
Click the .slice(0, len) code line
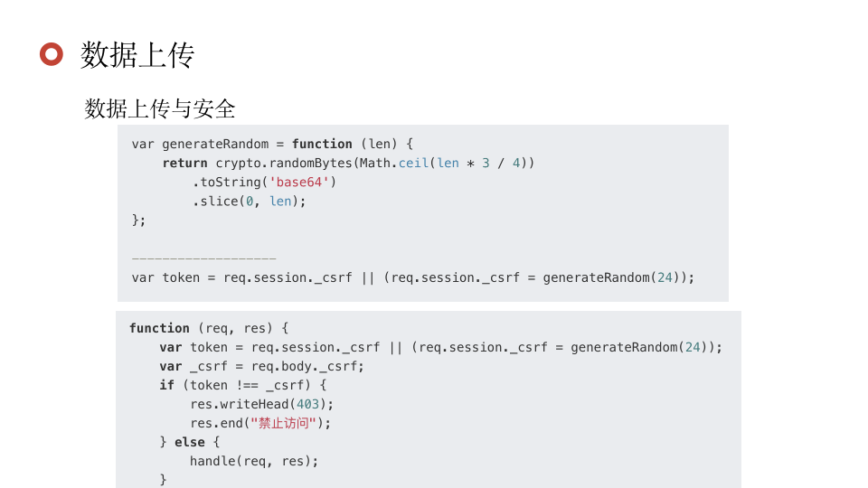click(x=249, y=201)
